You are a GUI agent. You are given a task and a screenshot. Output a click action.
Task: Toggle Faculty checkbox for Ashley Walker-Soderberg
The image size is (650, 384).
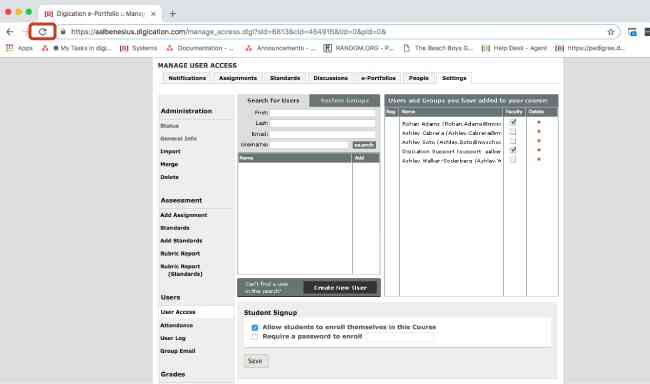[x=513, y=160]
